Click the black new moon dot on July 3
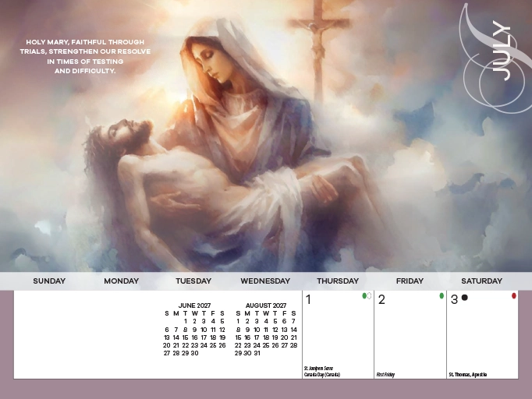Screen dimensions: 532x399 click(465, 298)
